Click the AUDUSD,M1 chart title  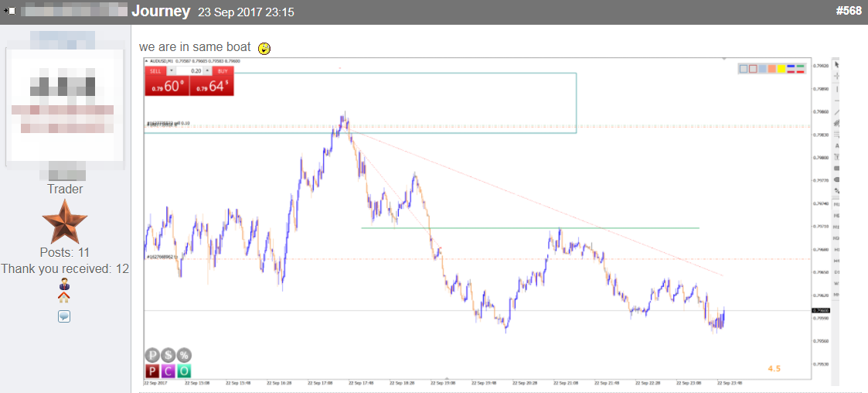[x=161, y=62]
